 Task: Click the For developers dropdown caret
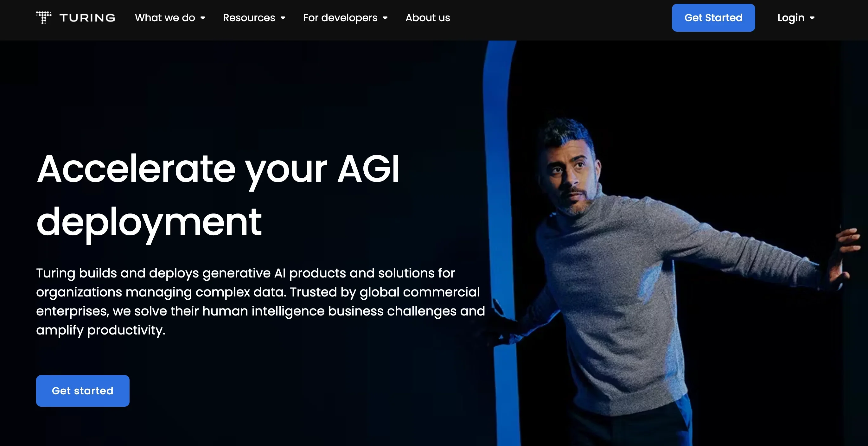tap(385, 18)
